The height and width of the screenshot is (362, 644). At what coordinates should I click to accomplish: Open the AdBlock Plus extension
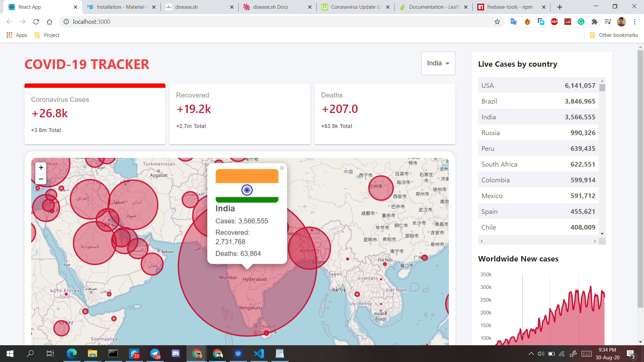click(554, 22)
